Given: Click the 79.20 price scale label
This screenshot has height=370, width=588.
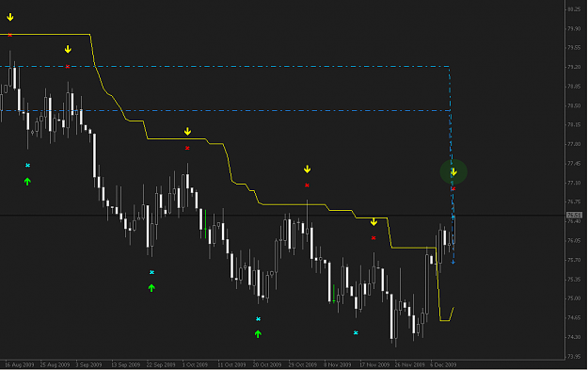Looking at the screenshot, I should pos(574,67).
